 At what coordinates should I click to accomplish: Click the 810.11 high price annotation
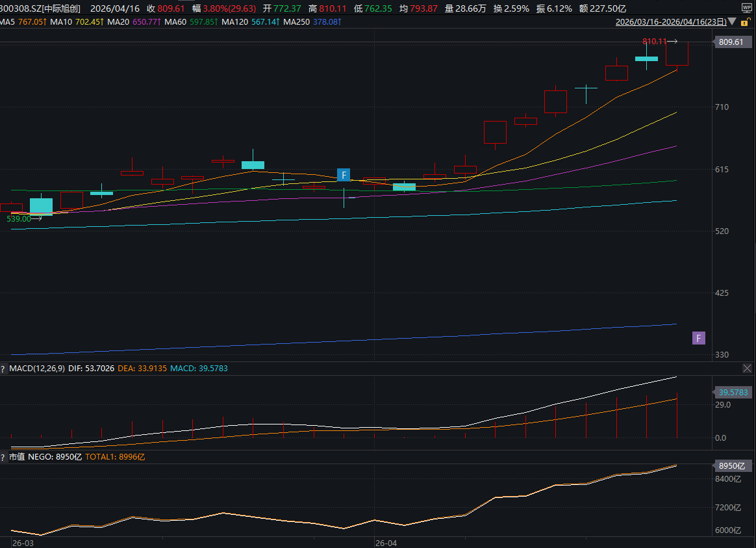654,41
